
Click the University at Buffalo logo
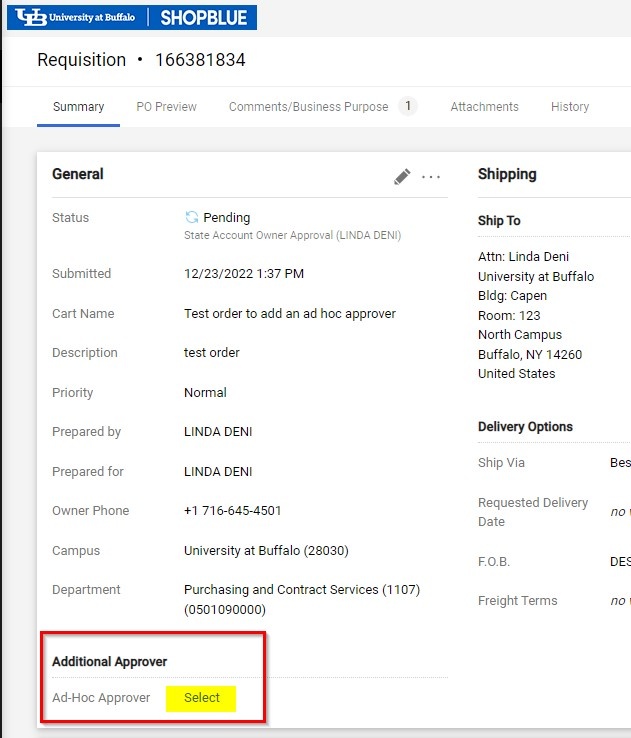click(x=77, y=17)
